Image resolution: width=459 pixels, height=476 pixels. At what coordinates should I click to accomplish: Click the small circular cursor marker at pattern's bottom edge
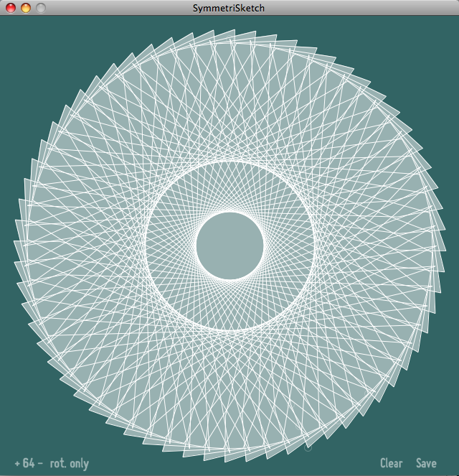pos(308,449)
